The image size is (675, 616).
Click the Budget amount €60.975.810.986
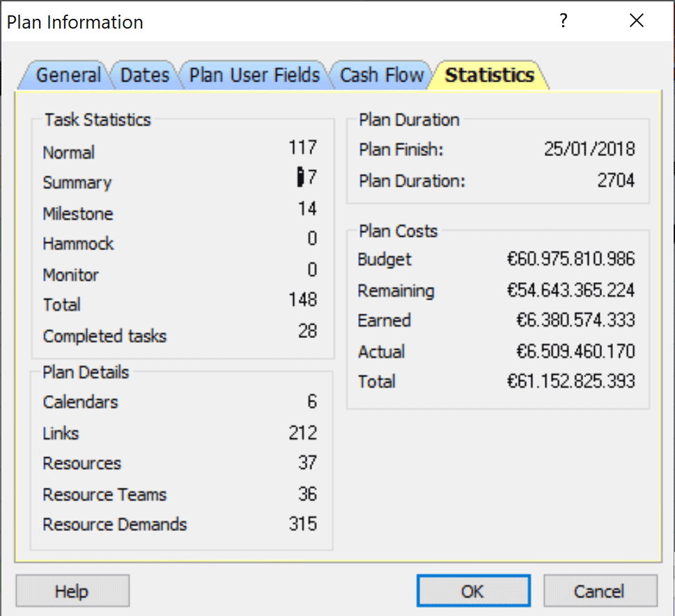[571, 260]
